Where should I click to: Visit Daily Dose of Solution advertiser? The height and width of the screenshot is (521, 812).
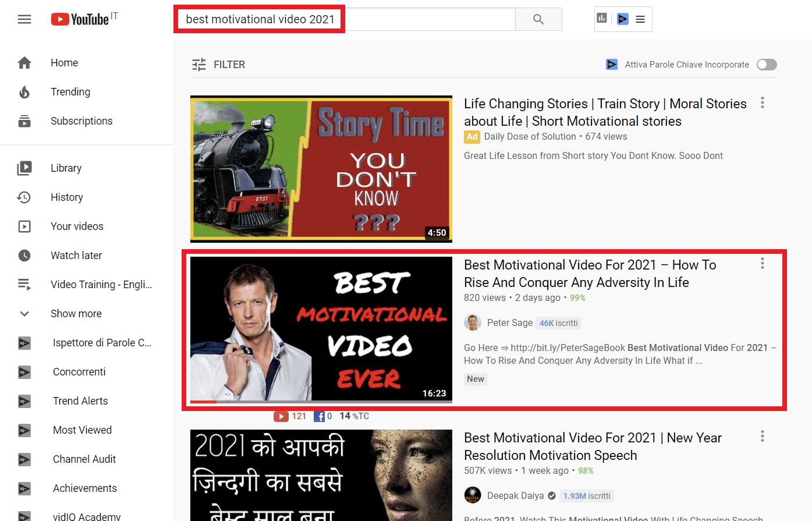(530, 136)
